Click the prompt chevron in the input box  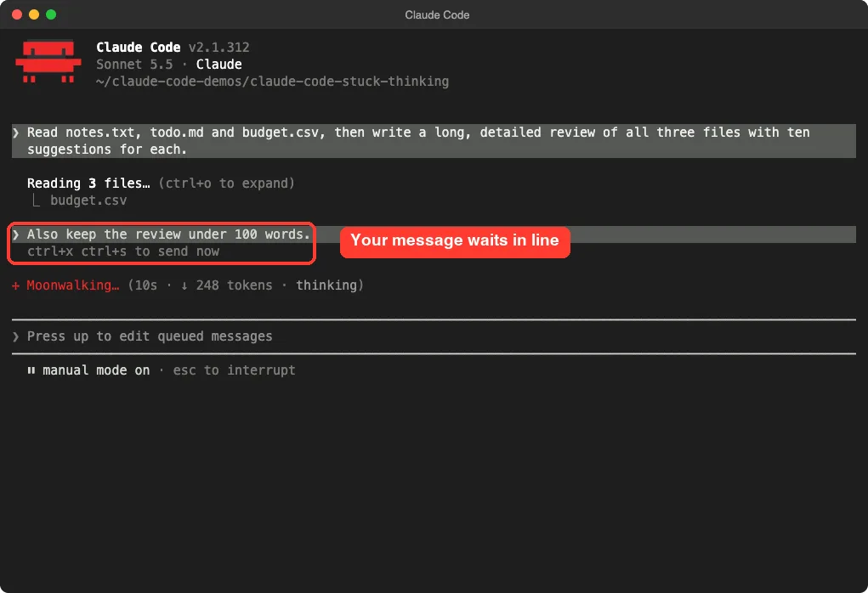(16, 336)
